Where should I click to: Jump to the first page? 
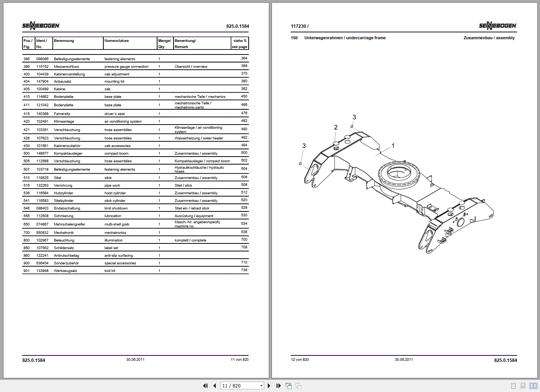pyautogui.click(x=206, y=386)
